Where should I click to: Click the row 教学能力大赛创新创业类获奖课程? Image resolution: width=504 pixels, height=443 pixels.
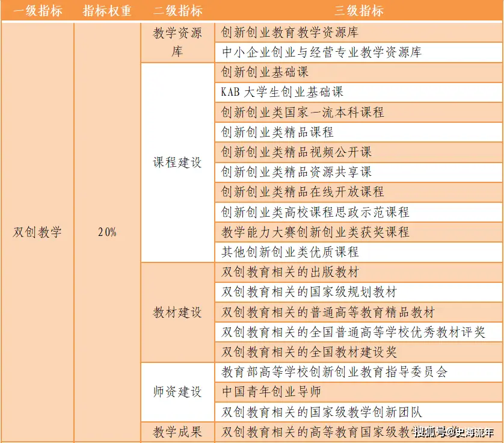[358, 232]
